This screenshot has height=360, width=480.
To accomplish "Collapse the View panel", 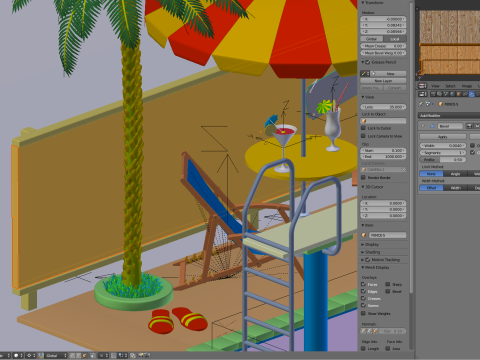I will pos(363,97).
